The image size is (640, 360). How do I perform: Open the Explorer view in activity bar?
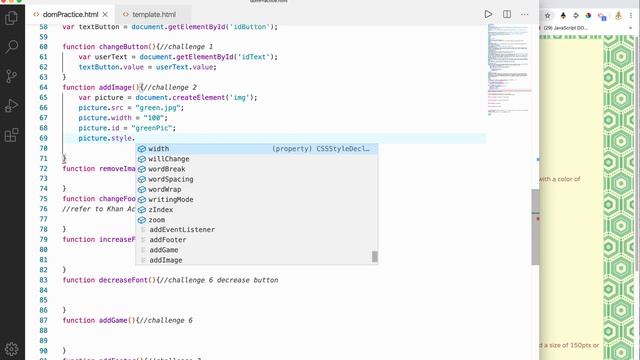pos(11,18)
